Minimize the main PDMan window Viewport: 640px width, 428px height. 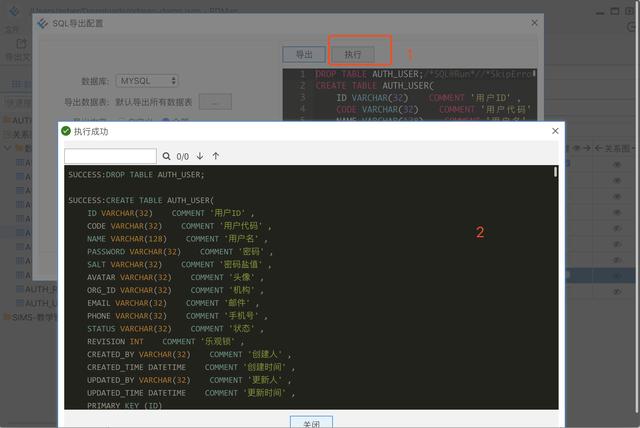[x=600, y=12]
